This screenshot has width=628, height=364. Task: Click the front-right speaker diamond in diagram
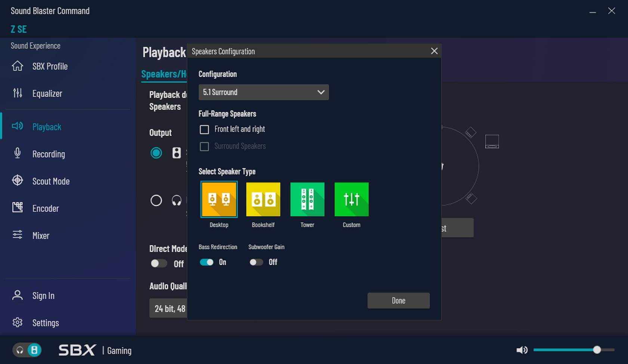470,132
